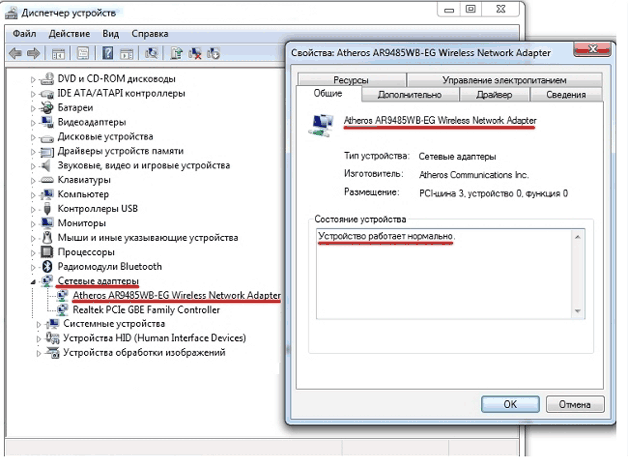628x468 pixels.
Task: Expand the Видеоадаптеры tree node
Action: [x=33, y=123]
